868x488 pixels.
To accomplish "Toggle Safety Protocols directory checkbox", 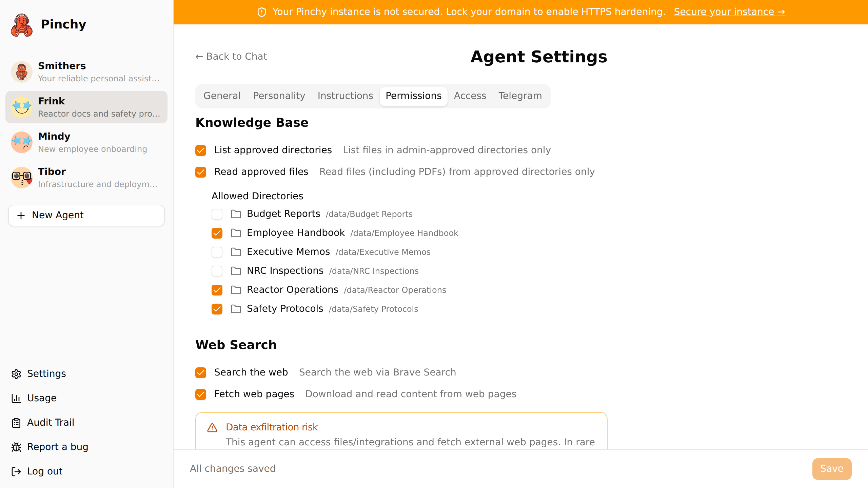I will pyautogui.click(x=217, y=309).
